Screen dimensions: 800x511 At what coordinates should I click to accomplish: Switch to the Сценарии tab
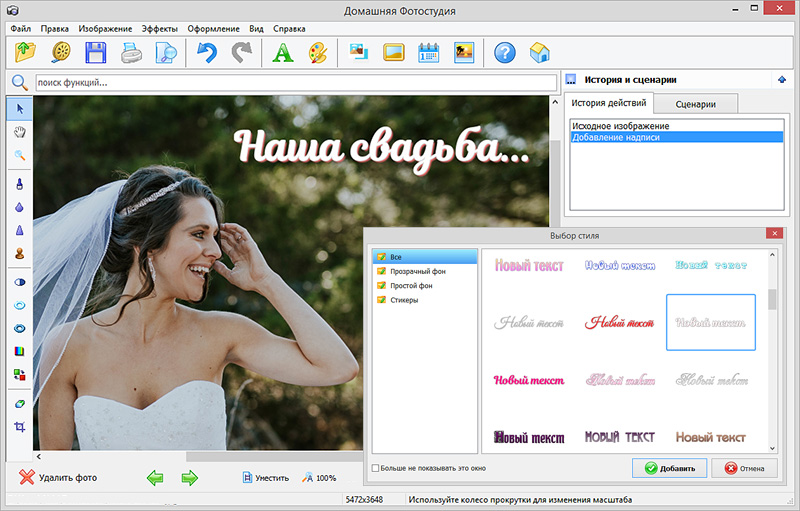click(x=696, y=103)
